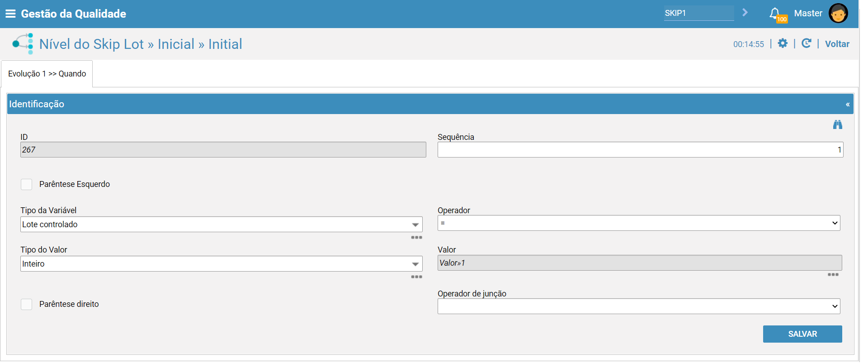Screen dimensions: 868x363
Task: Open settings gear icon
Action: pos(783,43)
